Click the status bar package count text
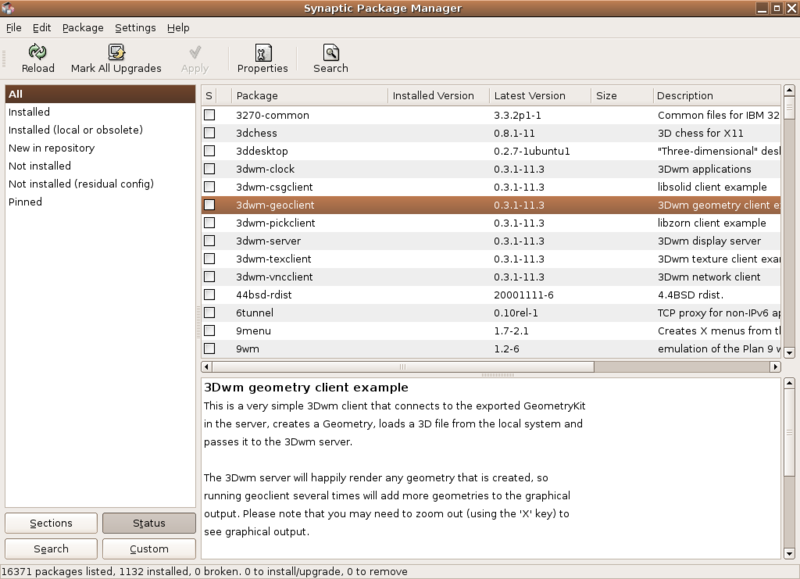Viewport: 800px width, 579px height. pos(204,571)
